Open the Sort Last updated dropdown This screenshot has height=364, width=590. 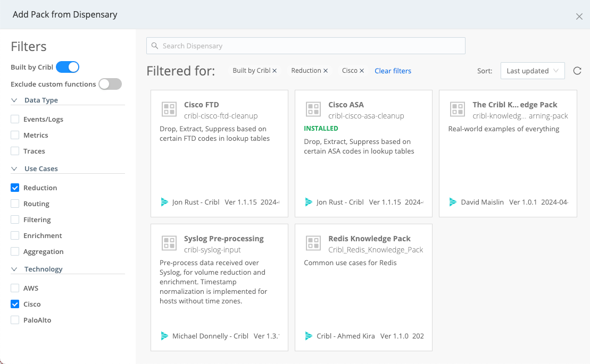coord(532,71)
